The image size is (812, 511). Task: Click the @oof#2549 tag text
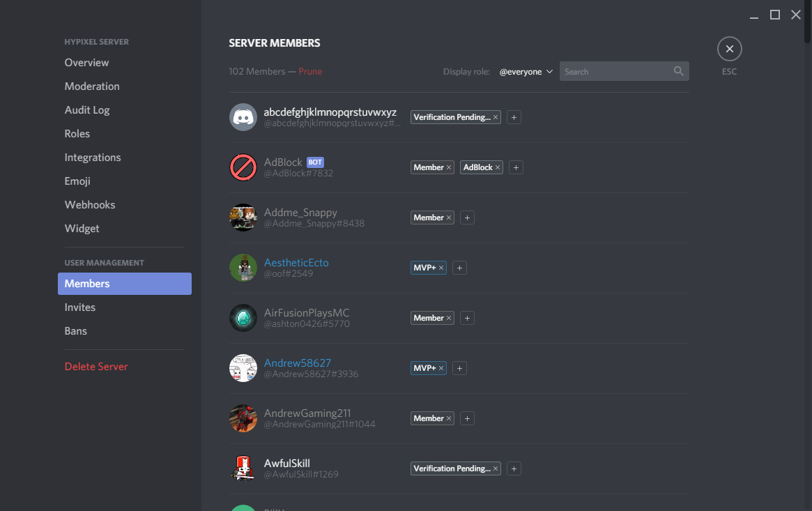[x=289, y=273]
